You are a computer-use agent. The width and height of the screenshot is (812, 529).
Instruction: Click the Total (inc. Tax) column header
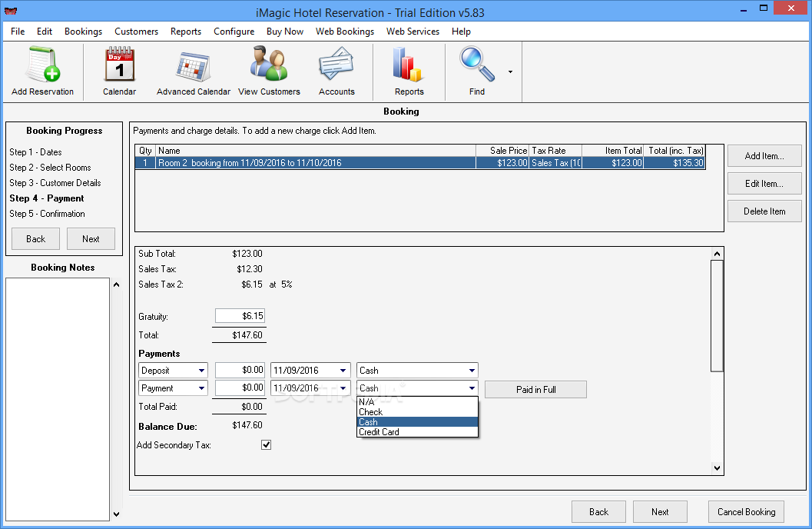[674, 151]
